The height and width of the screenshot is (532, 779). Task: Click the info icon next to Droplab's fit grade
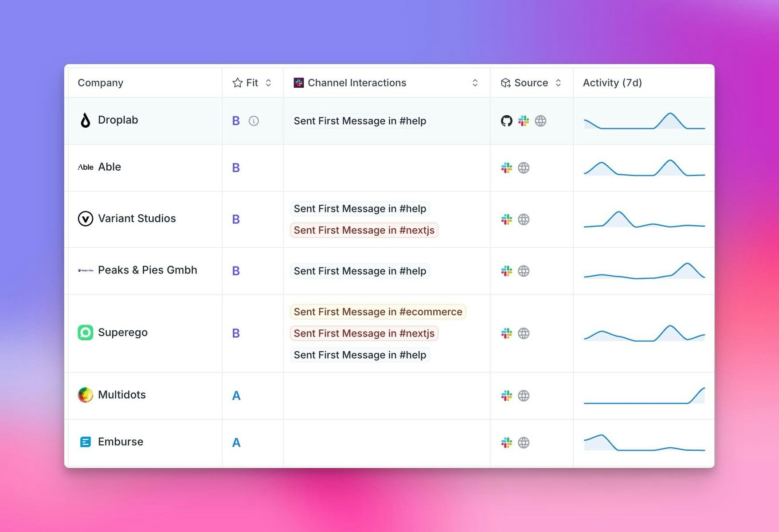(x=254, y=121)
